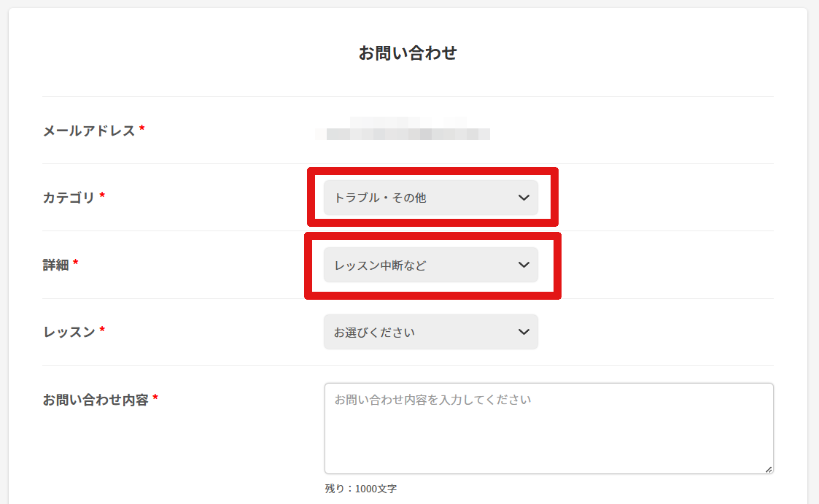Click the red asterisk beside お問い合わせ内容
Viewport: 819px width, 504px height.
click(x=155, y=398)
